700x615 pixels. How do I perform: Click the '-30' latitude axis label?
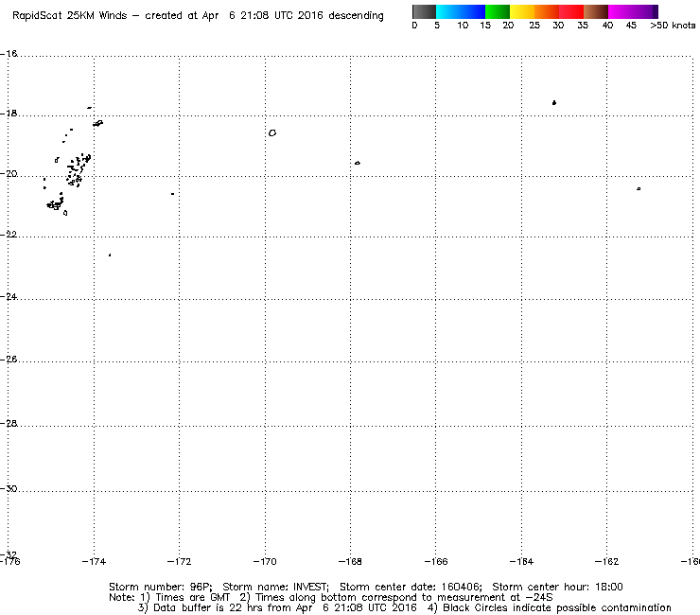pyautogui.click(x=9, y=488)
